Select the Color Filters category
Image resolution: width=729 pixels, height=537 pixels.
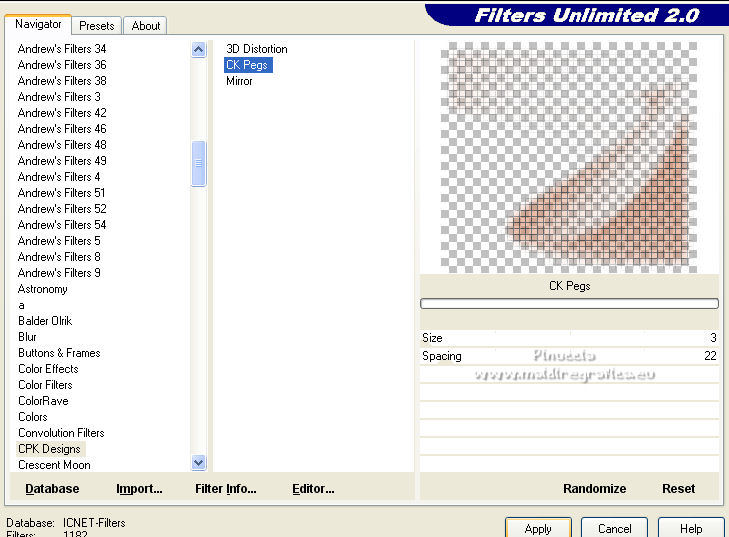pyautogui.click(x=45, y=385)
